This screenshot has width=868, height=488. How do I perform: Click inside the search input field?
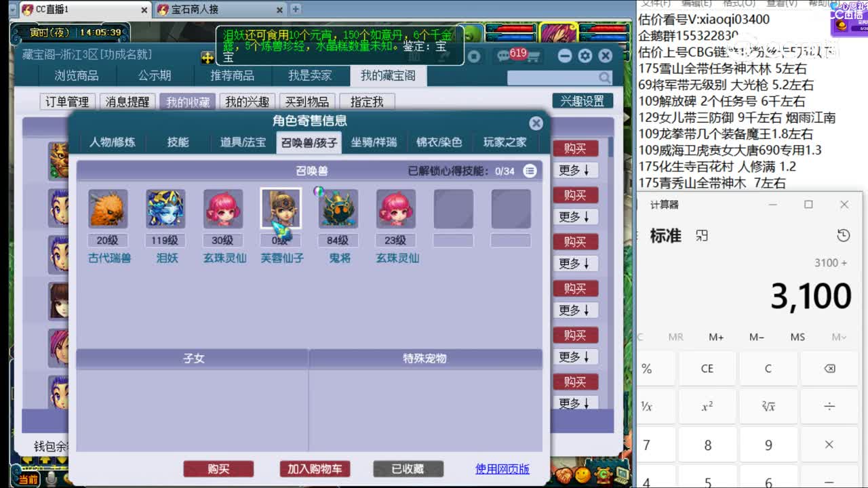[556, 77]
